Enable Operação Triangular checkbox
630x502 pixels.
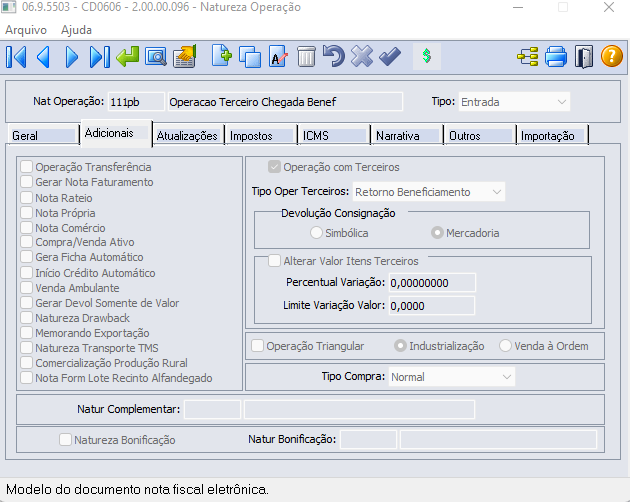point(258,346)
